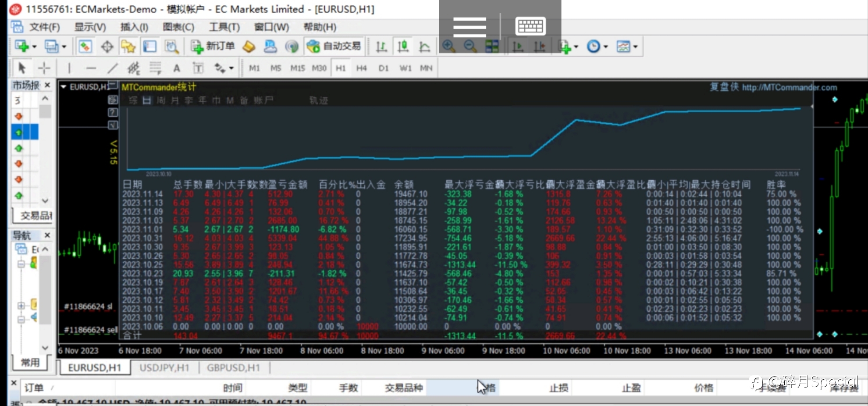Select the text label T tool
Screen dimensions: 868x406
198,68
